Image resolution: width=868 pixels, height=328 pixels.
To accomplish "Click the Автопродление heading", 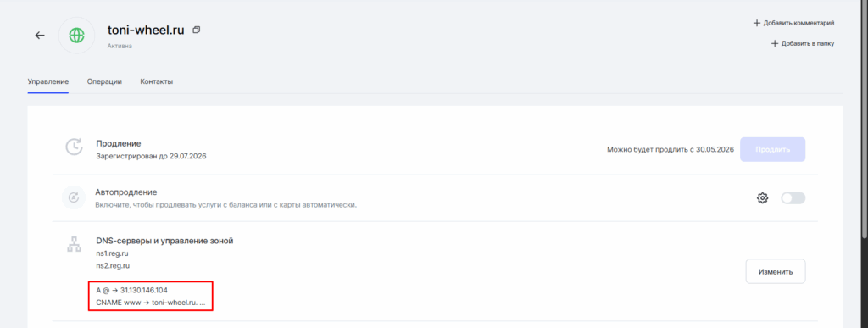I will click(126, 192).
